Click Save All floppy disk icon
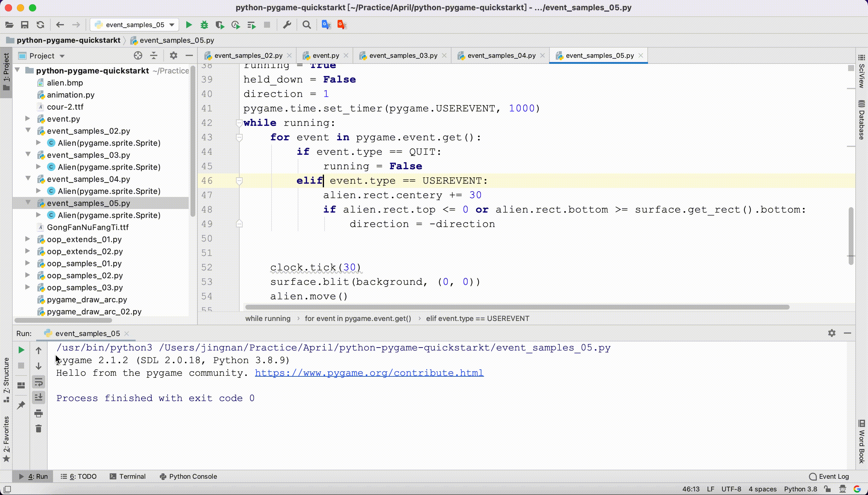 coord(24,25)
